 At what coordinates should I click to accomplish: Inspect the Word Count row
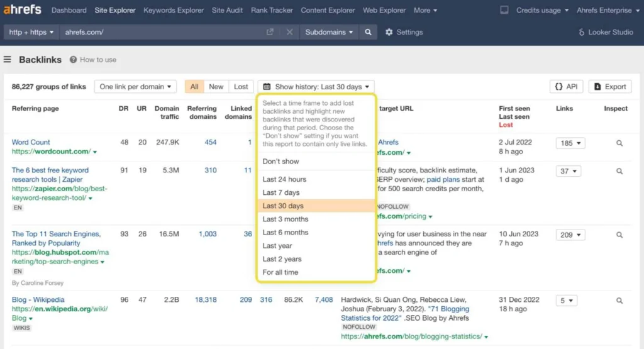pyautogui.click(x=619, y=143)
